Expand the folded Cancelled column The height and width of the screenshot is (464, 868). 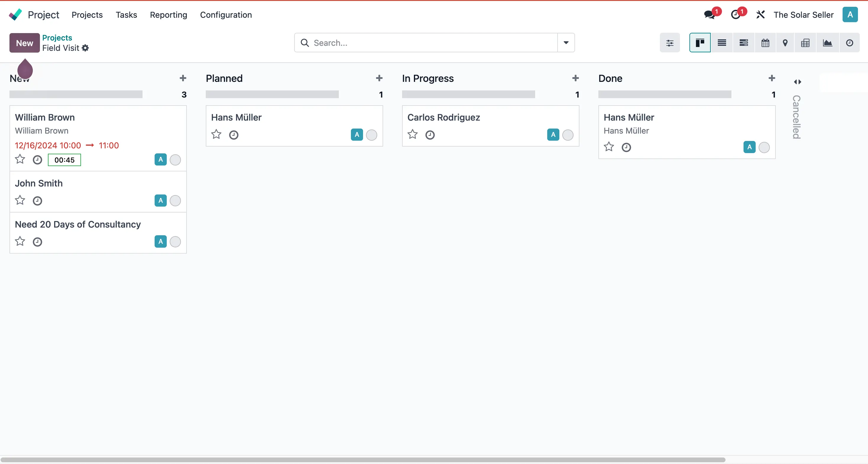coord(797,82)
